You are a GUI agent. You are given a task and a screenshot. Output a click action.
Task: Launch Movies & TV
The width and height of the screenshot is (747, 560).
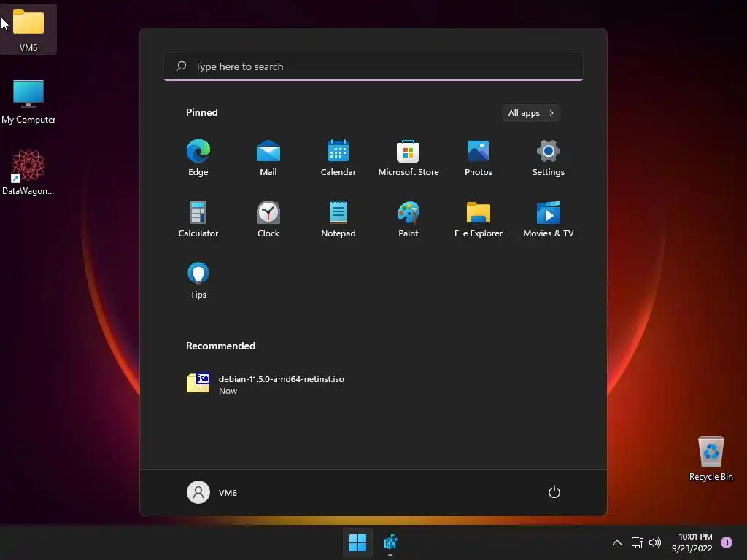(549, 219)
